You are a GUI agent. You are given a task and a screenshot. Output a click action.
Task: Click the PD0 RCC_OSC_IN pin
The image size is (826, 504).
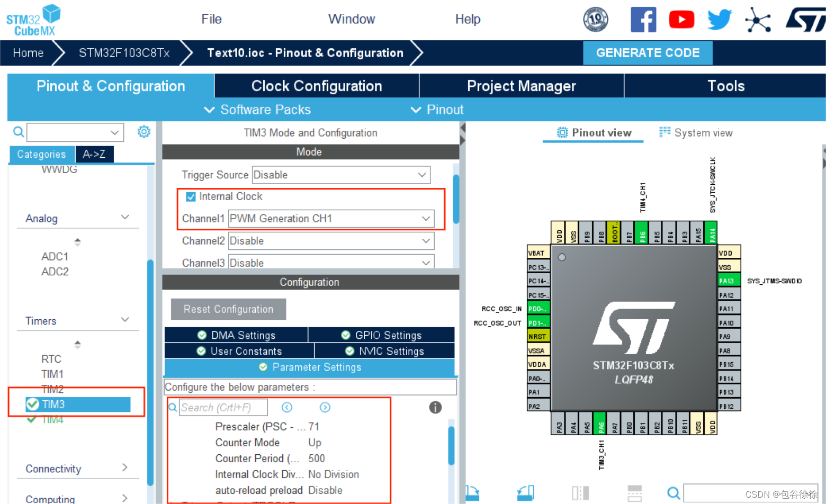click(x=538, y=309)
